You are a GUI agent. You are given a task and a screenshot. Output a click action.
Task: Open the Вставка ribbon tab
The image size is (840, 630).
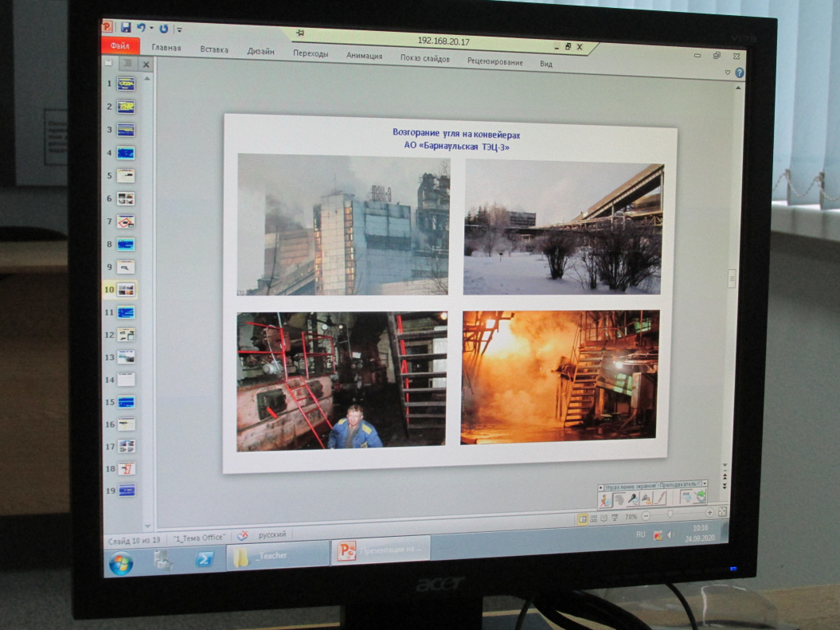click(x=214, y=49)
